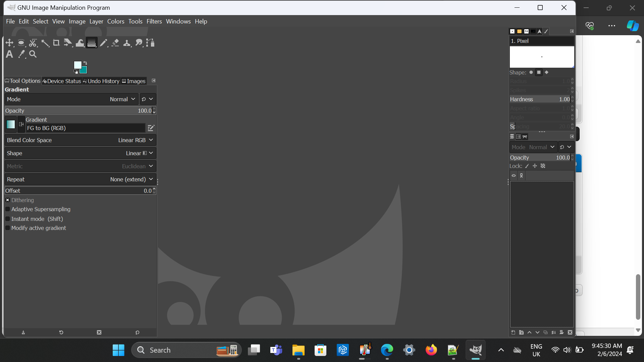This screenshot has height=362, width=644.
Task: Select the Zoom magnifier tool
Action: (33, 54)
